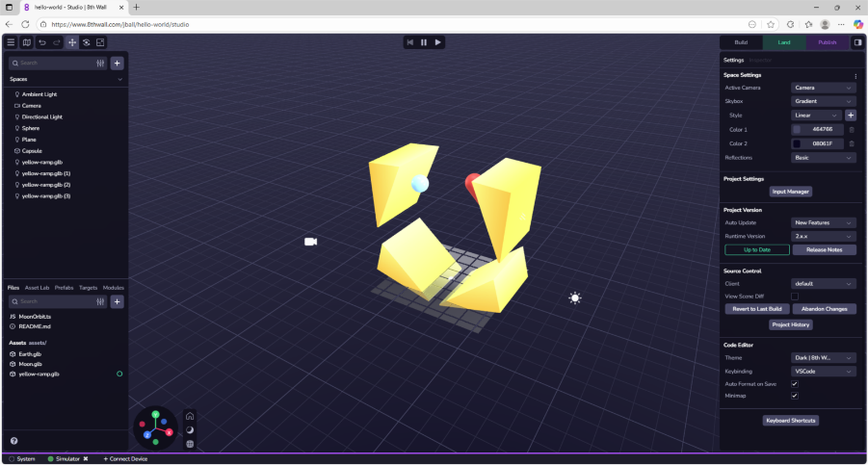868x465 pixels.
Task: Click the undo arrow icon
Action: coord(42,42)
